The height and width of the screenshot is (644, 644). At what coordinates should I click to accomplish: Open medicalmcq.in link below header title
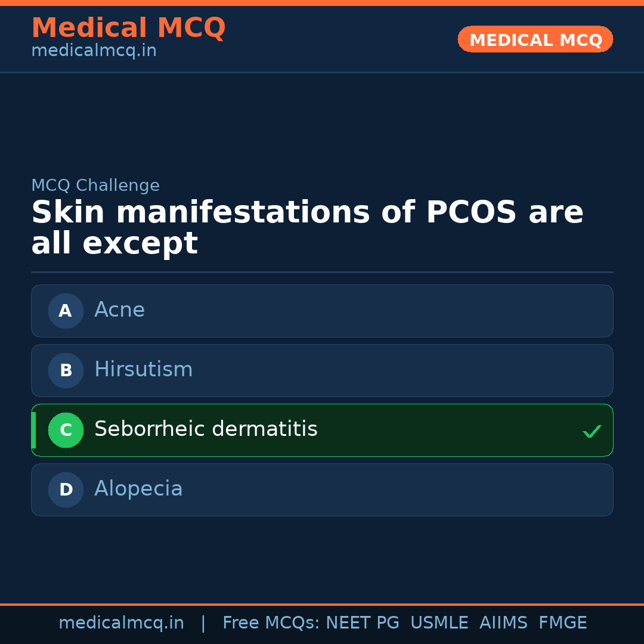[x=94, y=51]
